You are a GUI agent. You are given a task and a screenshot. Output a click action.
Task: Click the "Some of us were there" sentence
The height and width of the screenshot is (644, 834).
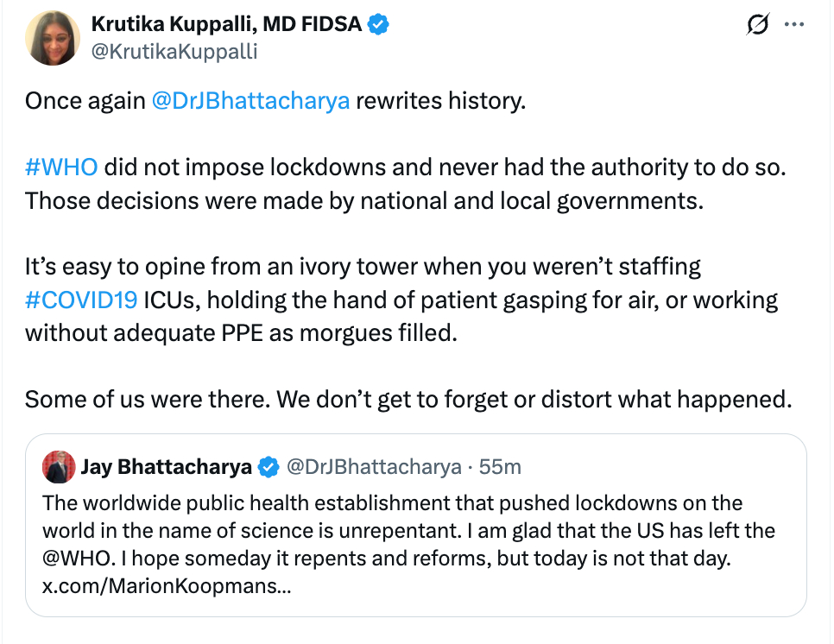[406, 399]
